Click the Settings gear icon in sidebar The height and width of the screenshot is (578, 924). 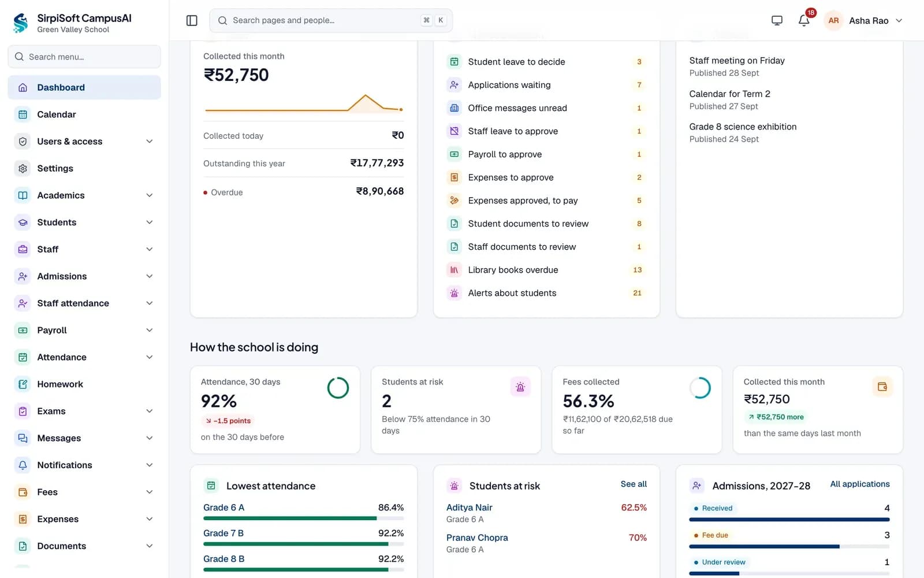[23, 168]
